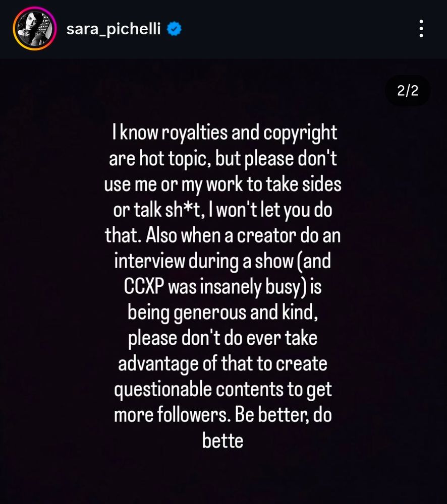Image resolution: width=447 pixels, height=504 pixels.
Task: Click the word "creator" in the post
Action: coord(266,235)
